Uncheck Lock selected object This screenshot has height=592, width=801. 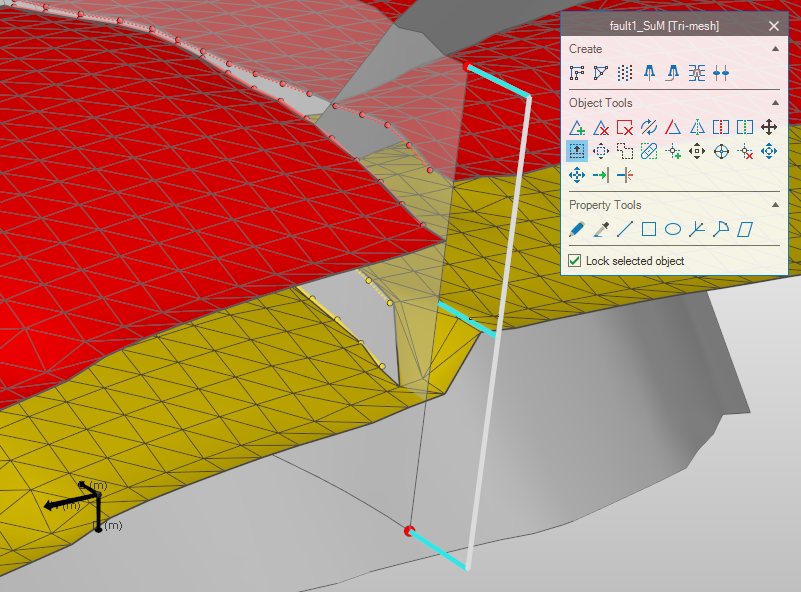coord(575,261)
